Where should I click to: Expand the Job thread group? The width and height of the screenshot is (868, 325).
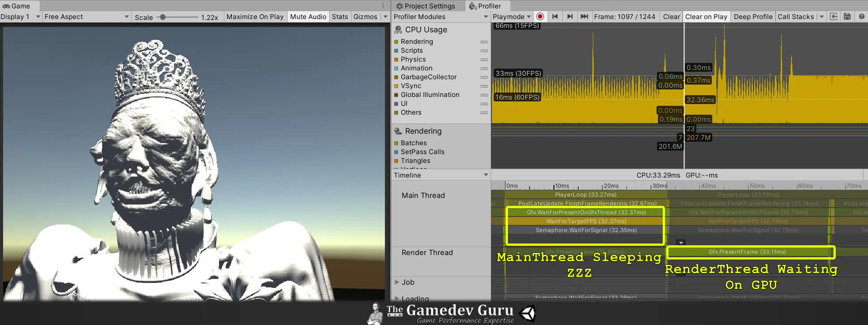tap(397, 282)
